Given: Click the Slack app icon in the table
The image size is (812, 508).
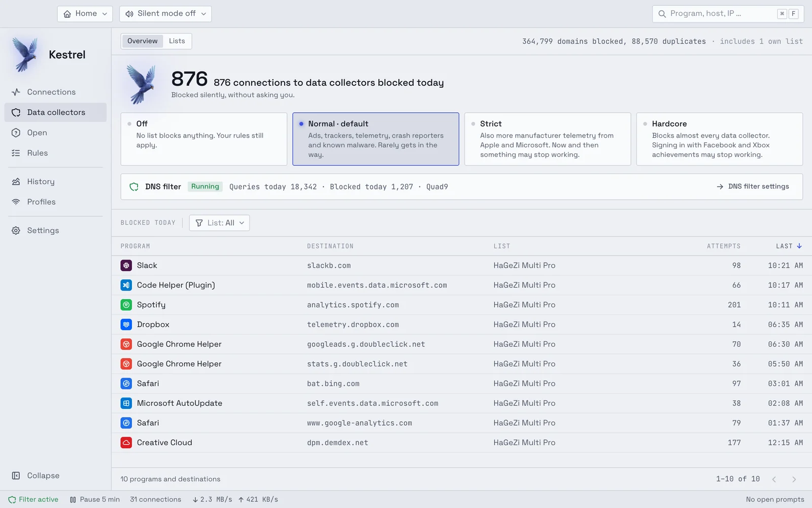Looking at the screenshot, I should [126, 265].
